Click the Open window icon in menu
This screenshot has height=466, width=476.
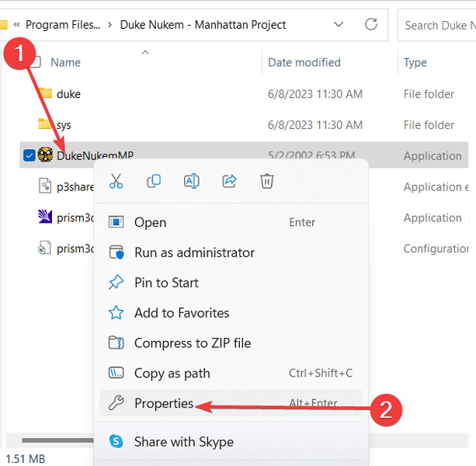116,222
